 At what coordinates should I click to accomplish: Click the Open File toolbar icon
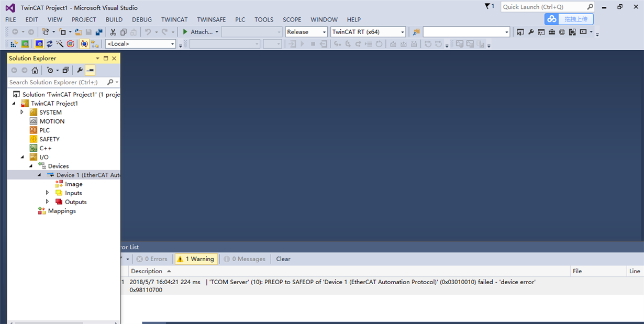click(78, 32)
